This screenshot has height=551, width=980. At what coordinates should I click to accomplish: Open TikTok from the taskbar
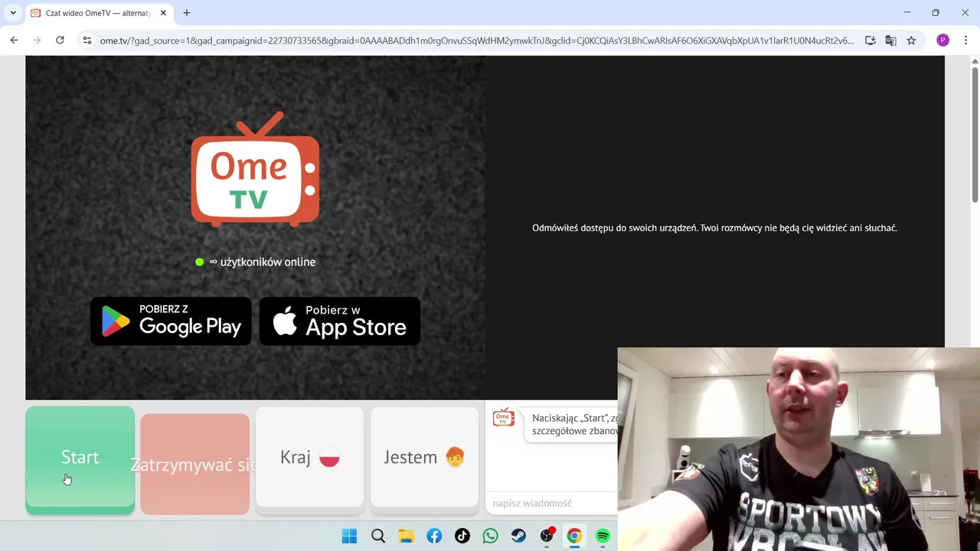click(462, 536)
